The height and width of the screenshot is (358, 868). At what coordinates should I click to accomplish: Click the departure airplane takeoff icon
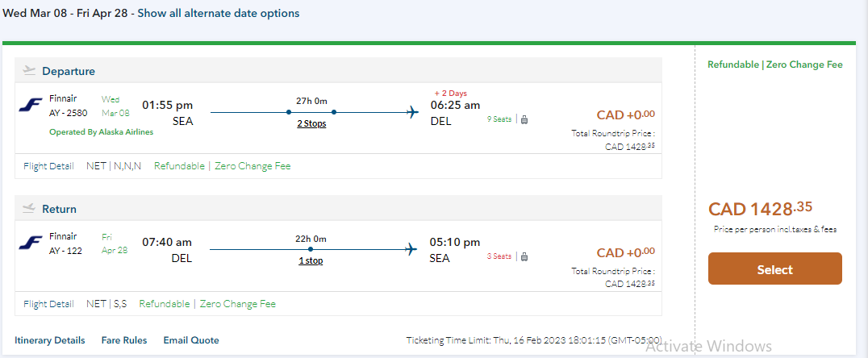point(30,71)
